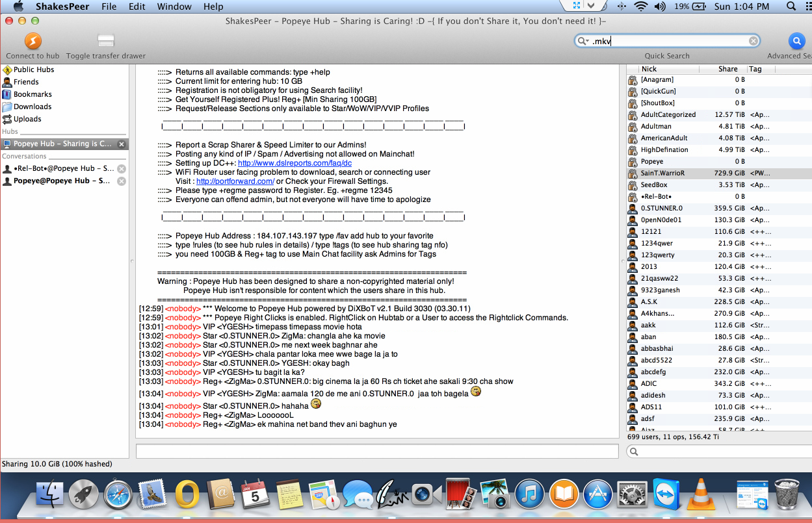
Task: Close the •Rel-Bot• conversation
Action: 122,168
